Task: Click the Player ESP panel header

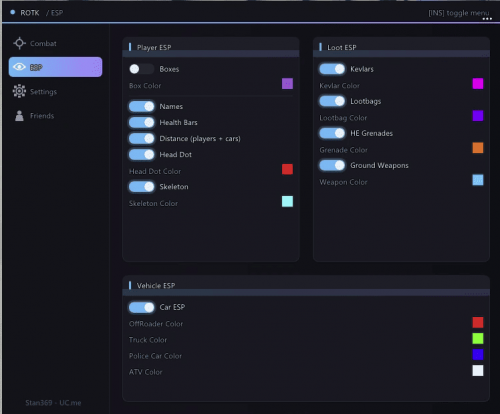Action: click(211, 47)
